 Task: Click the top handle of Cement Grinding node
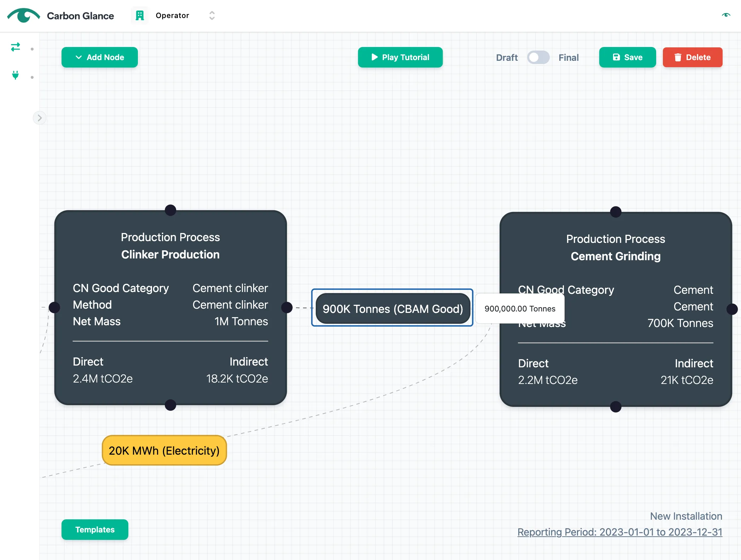[616, 212]
